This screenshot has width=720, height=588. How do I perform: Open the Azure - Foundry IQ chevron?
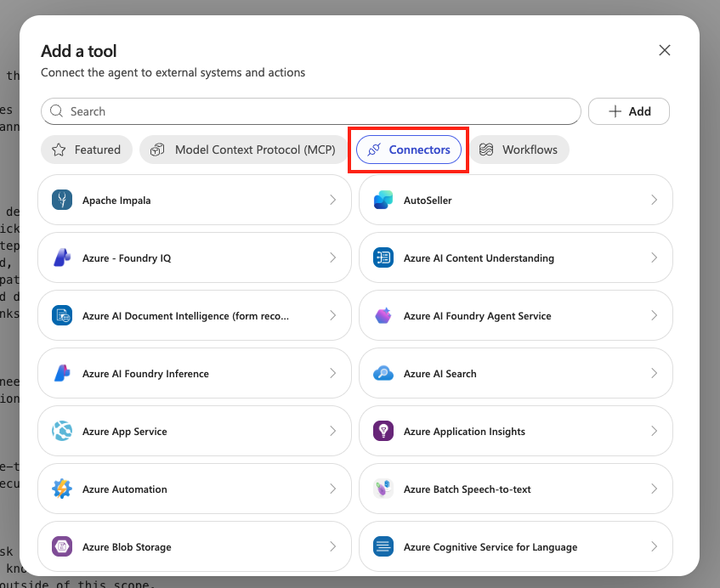point(333,258)
